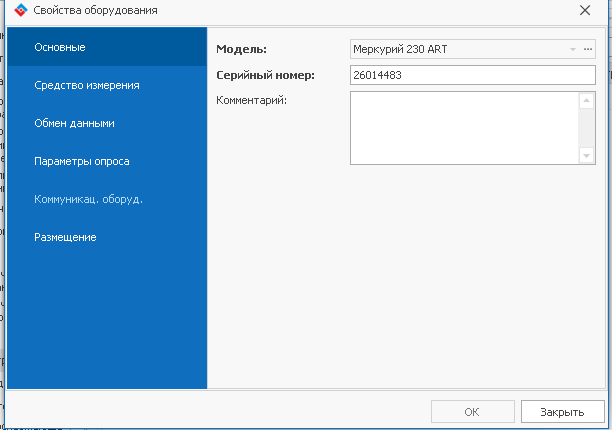Close the Свойства оборудования dialog window

(585, 10)
